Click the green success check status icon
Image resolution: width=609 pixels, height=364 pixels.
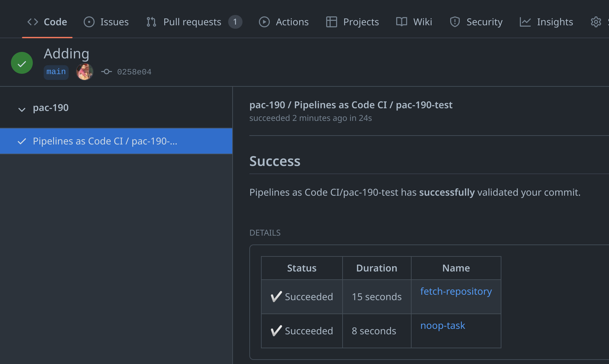point(22,63)
